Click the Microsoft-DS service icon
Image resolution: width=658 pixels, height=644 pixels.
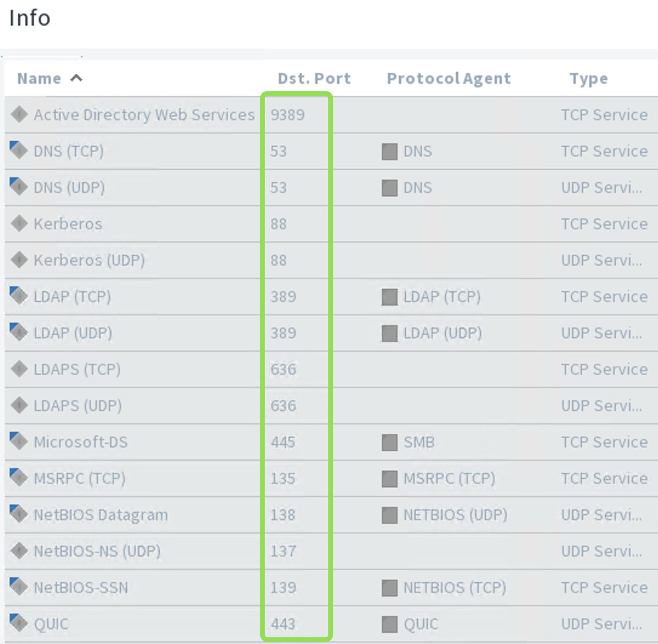point(19,441)
